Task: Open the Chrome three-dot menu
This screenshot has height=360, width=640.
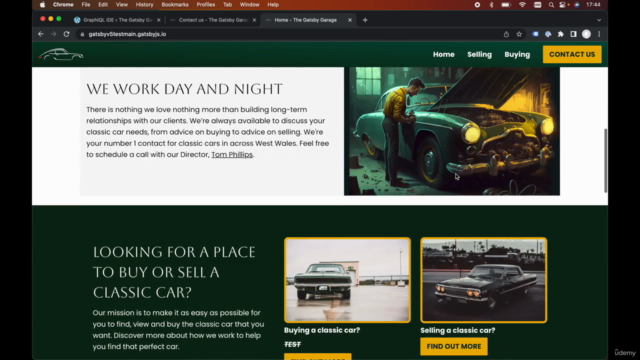Action: (x=599, y=34)
